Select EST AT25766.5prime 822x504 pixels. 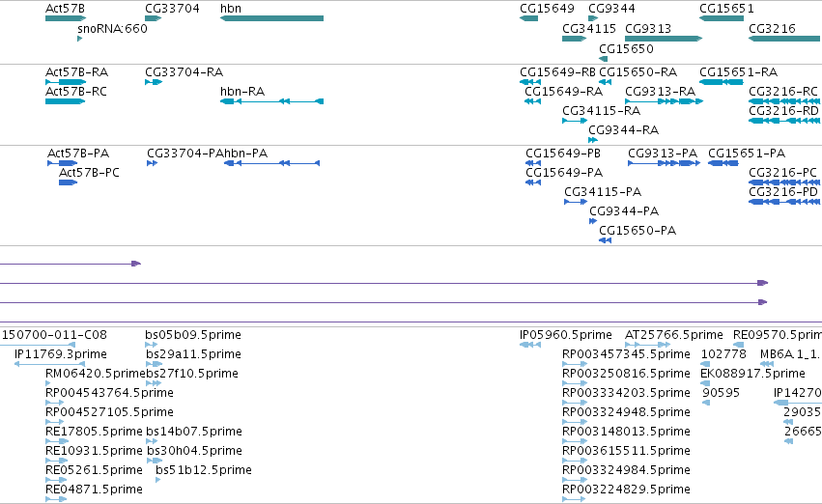pyautogui.click(x=648, y=345)
